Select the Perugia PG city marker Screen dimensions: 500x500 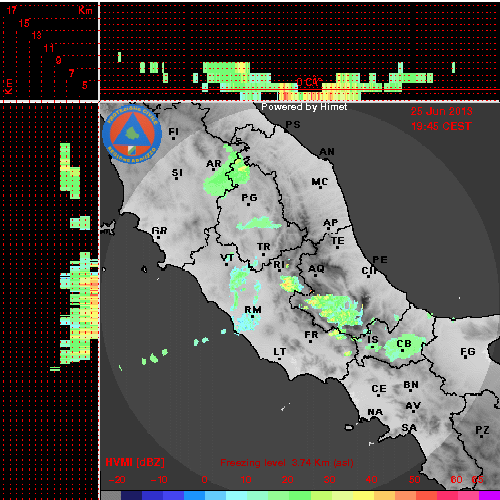point(249,204)
